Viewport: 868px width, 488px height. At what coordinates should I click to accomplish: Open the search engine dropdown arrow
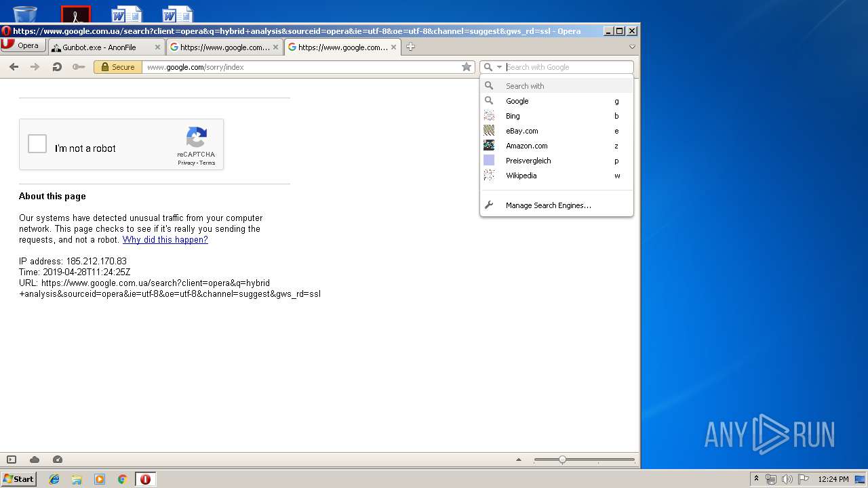pyautogui.click(x=499, y=67)
